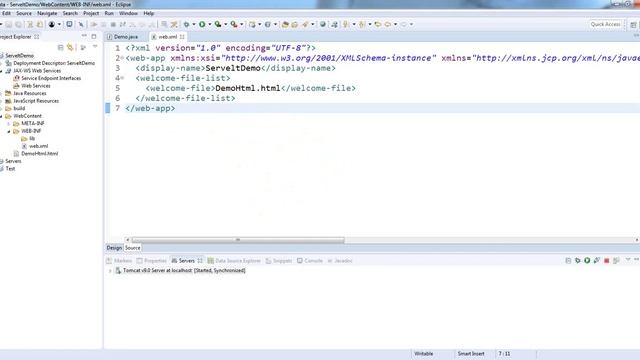This screenshot has width=640, height=360.
Task: Open the Javadoc view tab
Action: 340,261
